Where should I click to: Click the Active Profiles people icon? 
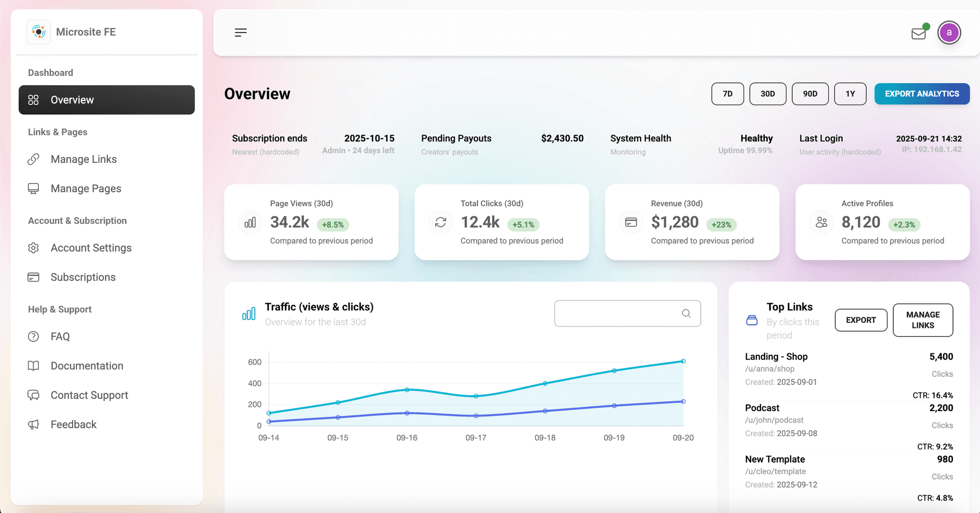click(821, 223)
